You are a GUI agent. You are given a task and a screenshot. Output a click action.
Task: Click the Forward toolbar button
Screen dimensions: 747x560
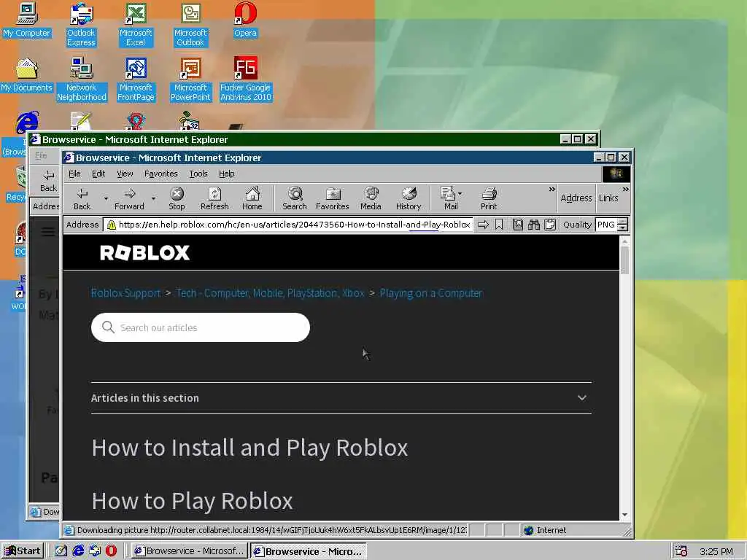129,198
